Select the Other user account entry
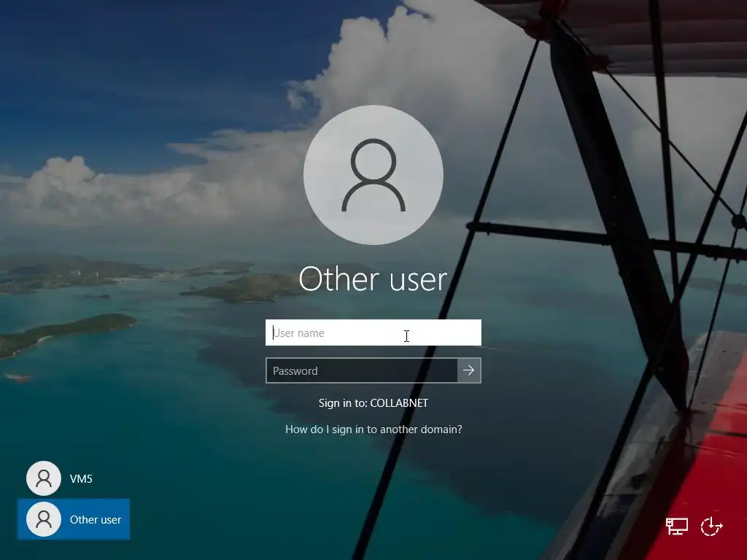747x560 pixels. click(x=74, y=519)
